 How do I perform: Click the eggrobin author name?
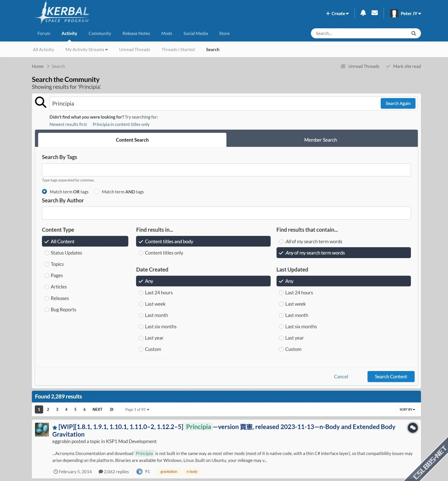[x=61, y=441]
